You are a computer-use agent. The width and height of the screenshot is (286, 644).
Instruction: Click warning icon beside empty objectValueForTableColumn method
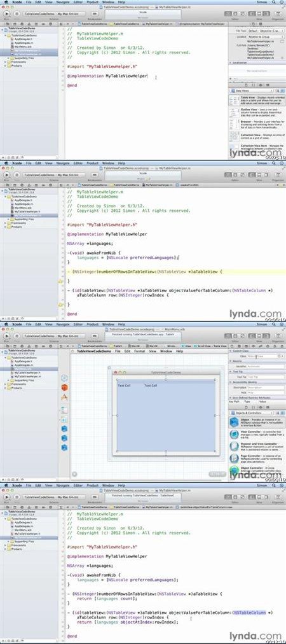[x=60, y=305]
